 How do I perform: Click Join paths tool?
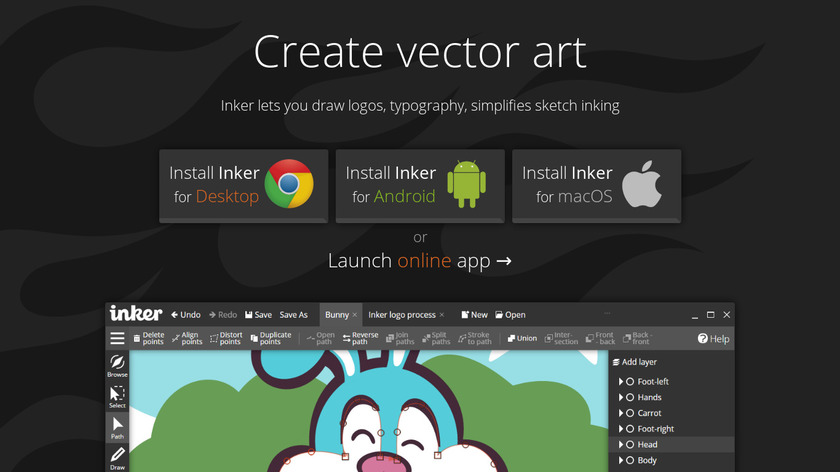tap(400, 338)
